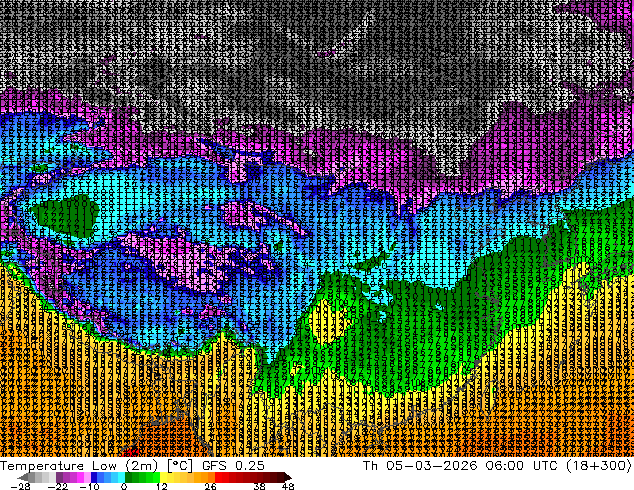Screen dimensions: 634x490
Task: Click the dark green legend color segment
Action: click(129, 477)
